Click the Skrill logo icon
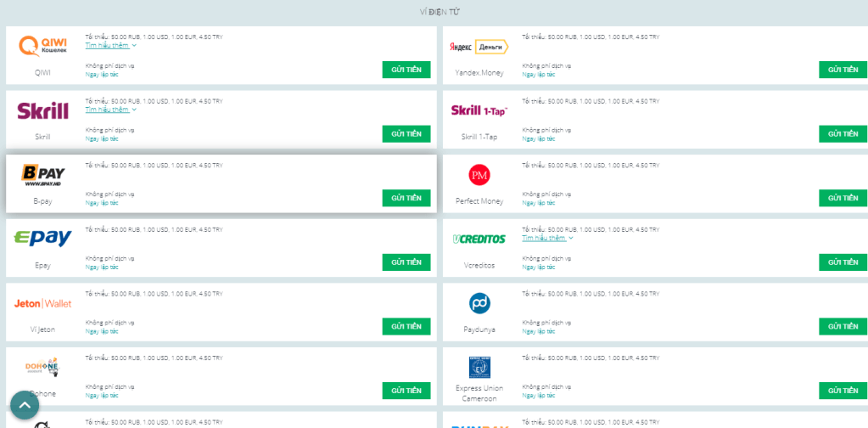This screenshot has width=868, height=428. (x=42, y=110)
